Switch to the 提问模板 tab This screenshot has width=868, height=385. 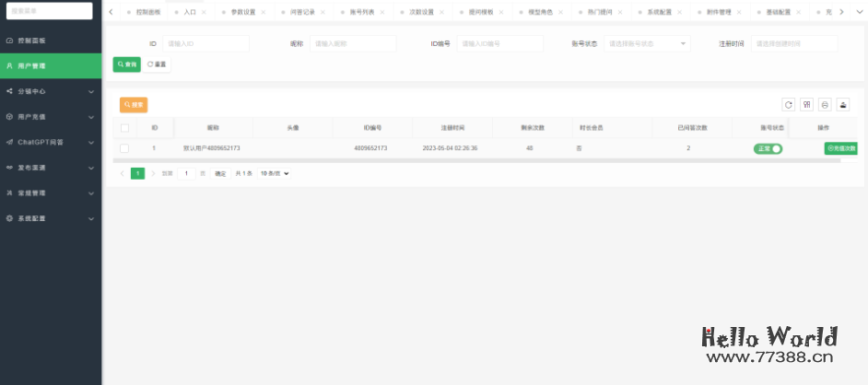tap(481, 12)
